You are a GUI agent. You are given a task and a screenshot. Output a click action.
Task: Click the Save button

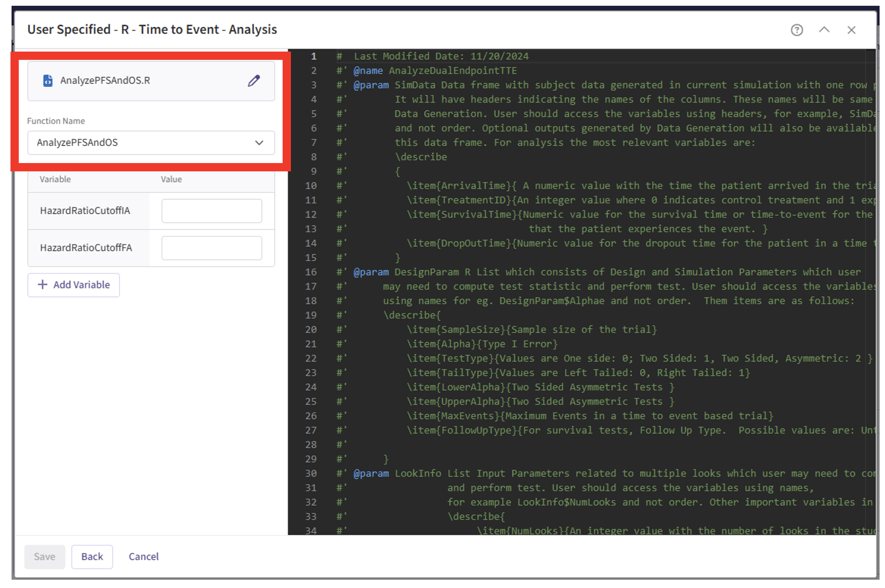click(x=45, y=557)
